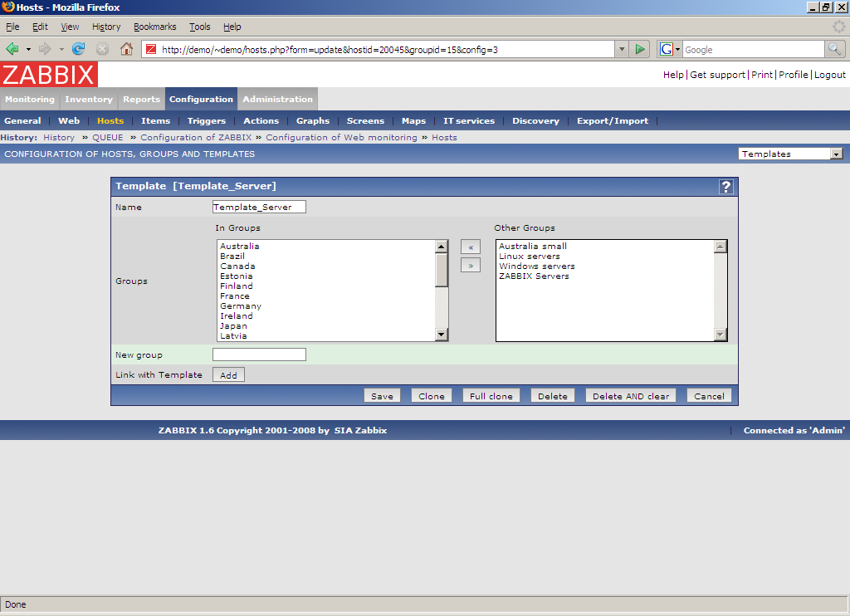The width and height of the screenshot is (850, 616).
Task: Select the Configuration tab
Action: tap(201, 100)
